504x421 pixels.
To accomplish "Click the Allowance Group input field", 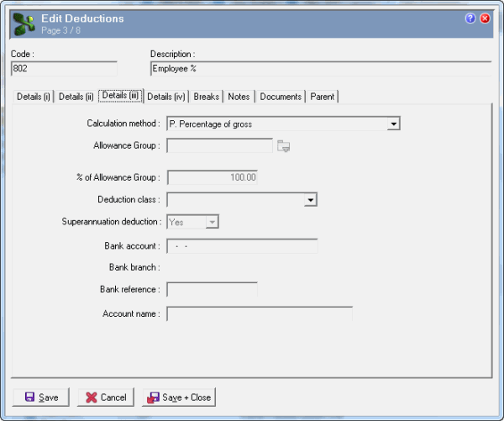I will click(x=219, y=145).
